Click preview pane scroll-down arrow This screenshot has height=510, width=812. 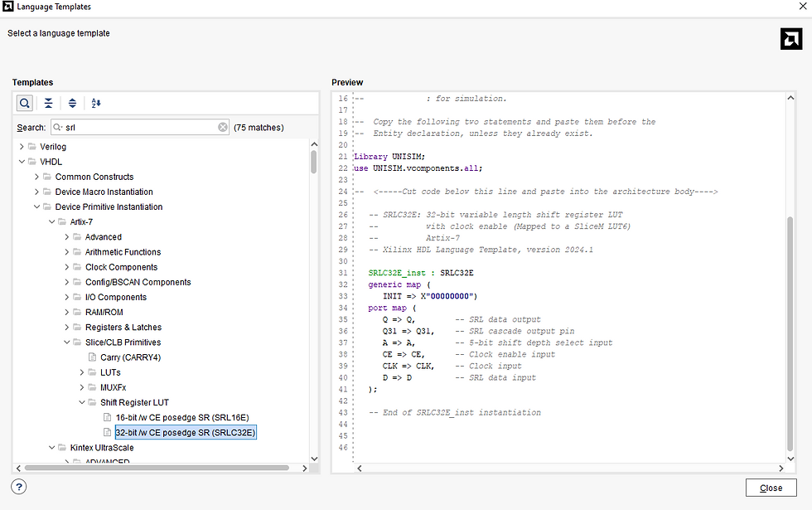coord(790,459)
